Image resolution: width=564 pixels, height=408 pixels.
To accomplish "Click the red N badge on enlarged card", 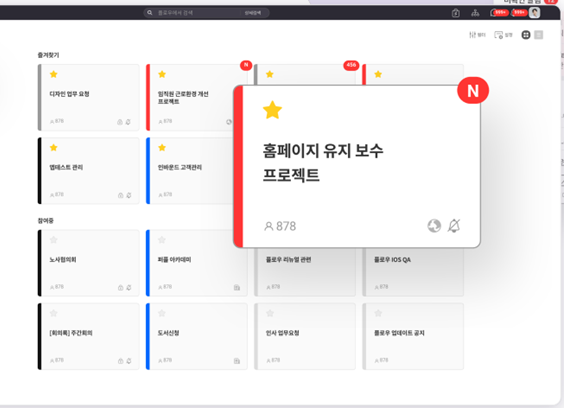I will click(x=473, y=91).
